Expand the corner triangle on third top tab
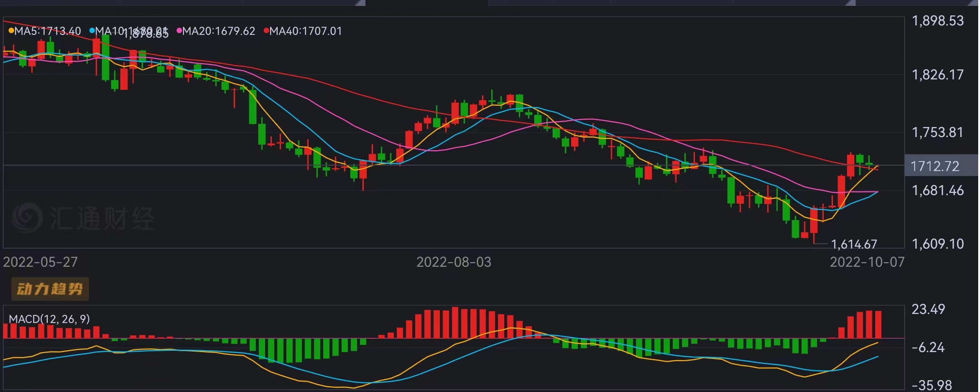This screenshot has width=980, height=392. point(360,3)
